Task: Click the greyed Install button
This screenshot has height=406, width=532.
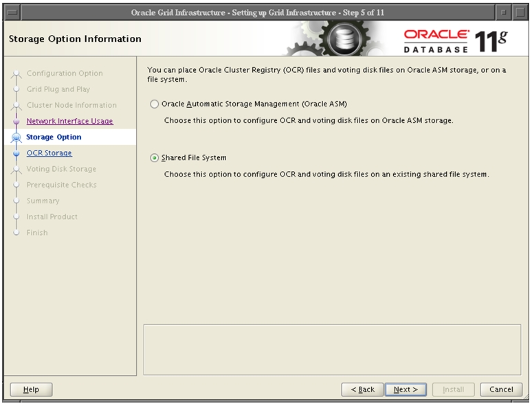Action: (x=453, y=390)
